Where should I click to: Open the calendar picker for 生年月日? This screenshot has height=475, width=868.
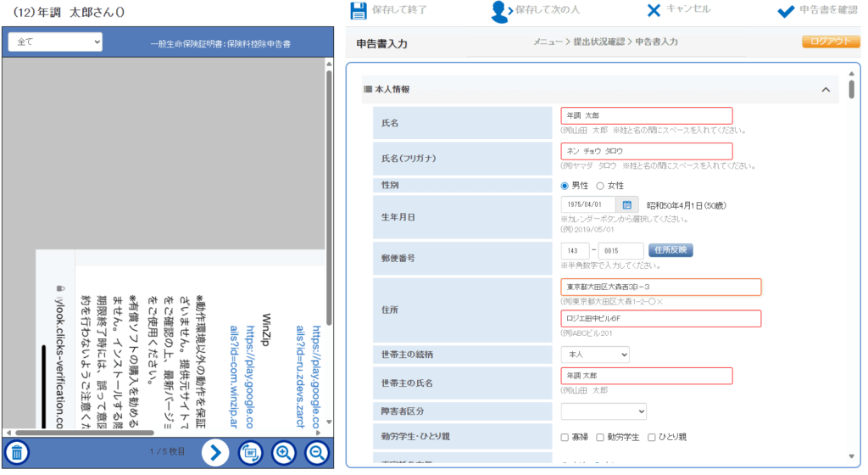[627, 204]
